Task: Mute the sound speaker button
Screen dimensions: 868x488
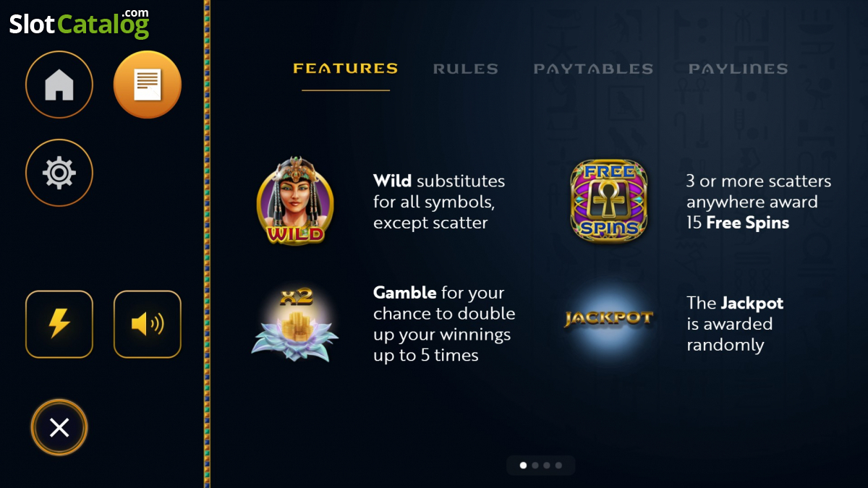Action: (x=148, y=325)
